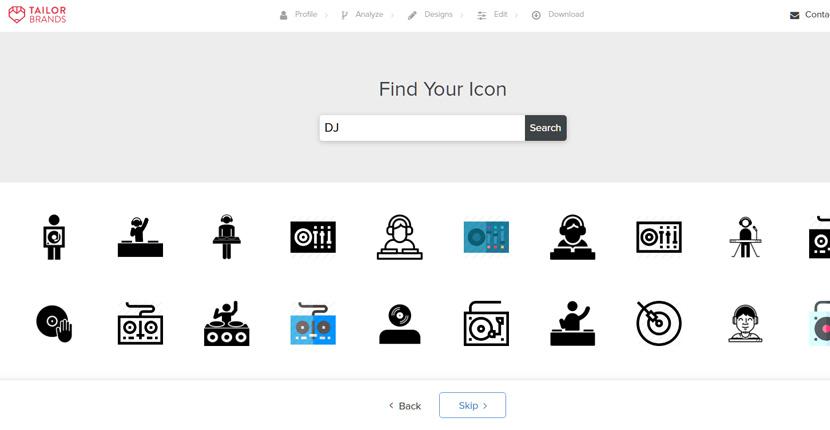The width and height of the screenshot is (830, 430).
Task: Focus the icon search field containing DJ
Action: [422, 128]
